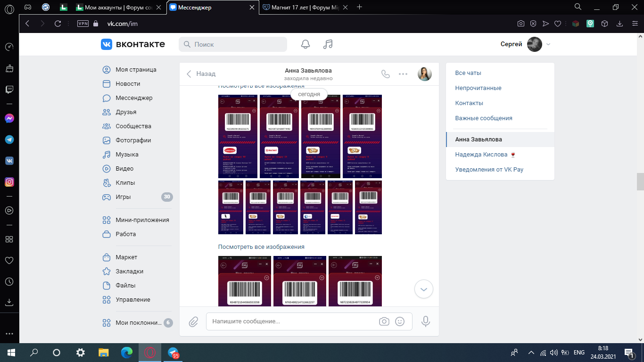Viewport: 644px width, 362px height.
Task: Open the heart bookmarks icon in the Opera sidebar
Action: coord(9,260)
